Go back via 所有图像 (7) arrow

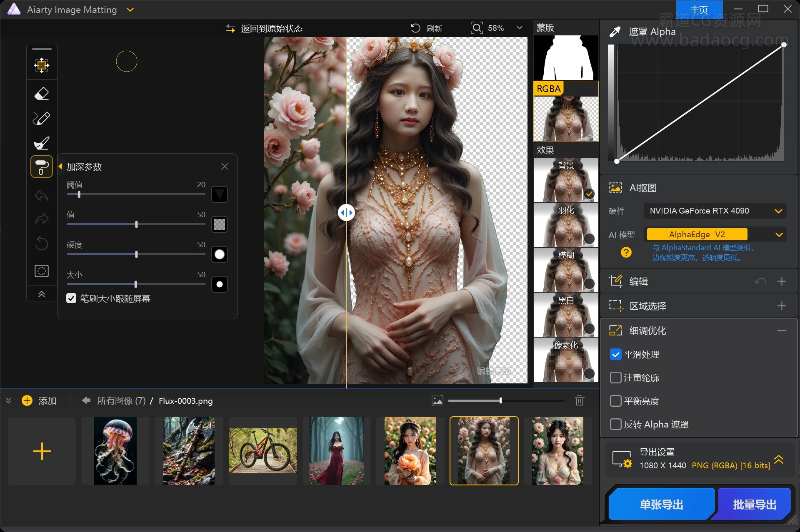coord(86,400)
